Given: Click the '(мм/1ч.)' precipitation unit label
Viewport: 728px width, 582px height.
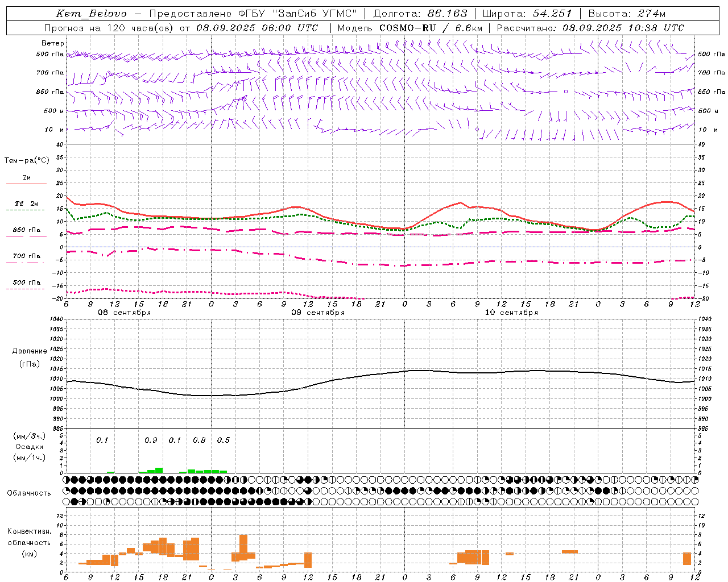Looking at the screenshot, I should [x=30, y=458].
